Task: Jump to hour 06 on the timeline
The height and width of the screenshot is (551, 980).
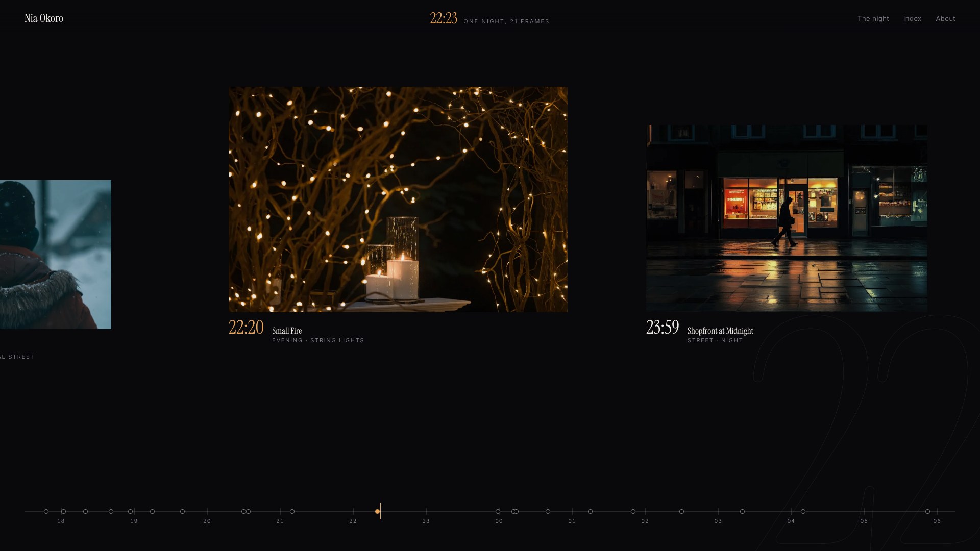Action: tap(937, 521)
